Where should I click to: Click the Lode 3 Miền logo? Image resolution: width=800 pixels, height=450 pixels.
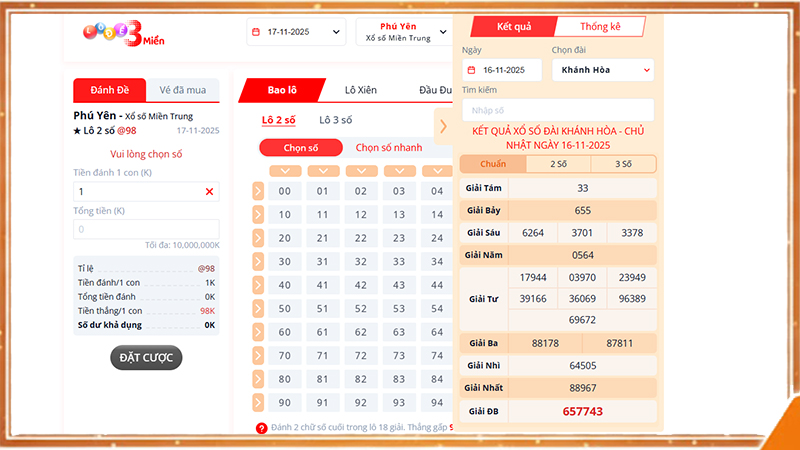point(124,34)
